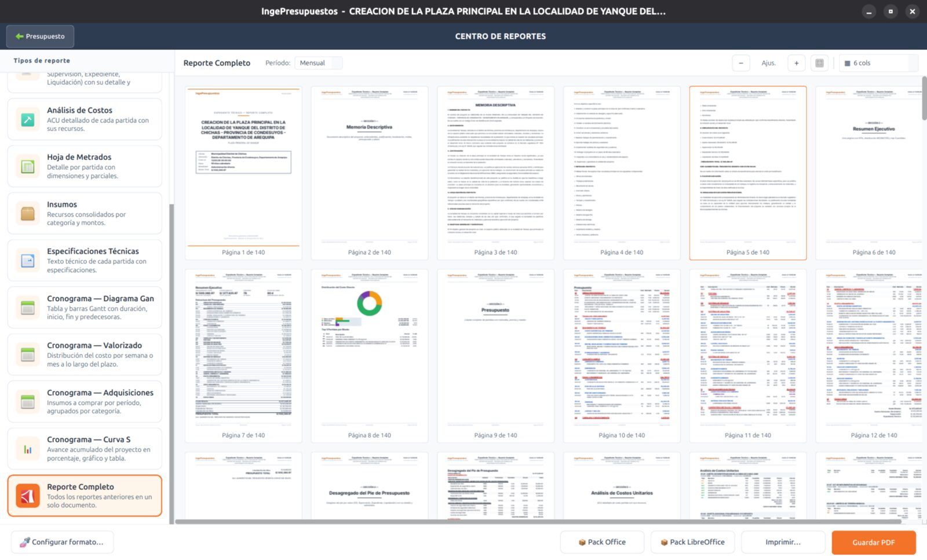Open Página 7 de 140 thumbnail

243,356
